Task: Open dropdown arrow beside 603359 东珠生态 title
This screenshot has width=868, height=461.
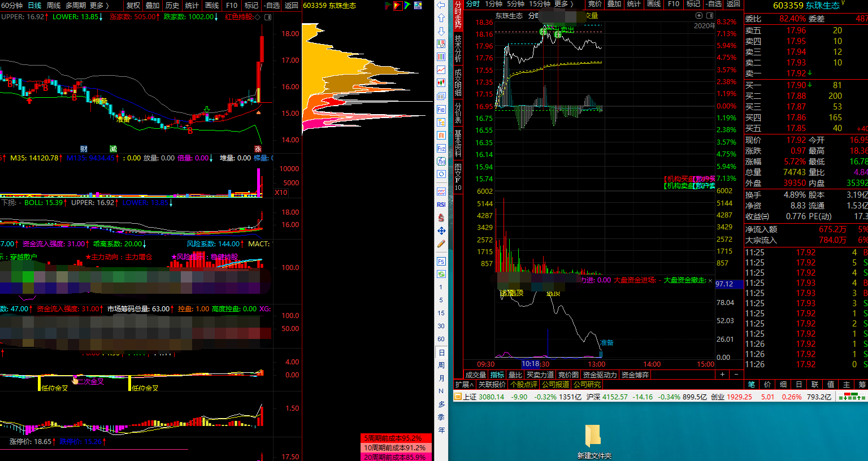Action: 843,3
